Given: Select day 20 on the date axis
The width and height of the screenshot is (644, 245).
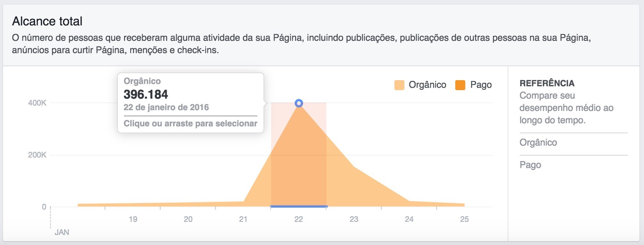Looking at the screenshot, I should coord(188,219).
